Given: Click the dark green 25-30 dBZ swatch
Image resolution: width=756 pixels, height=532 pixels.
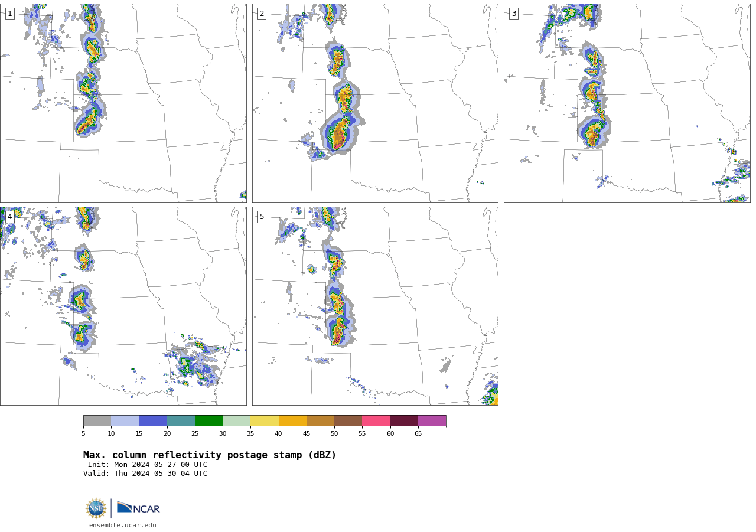Looking at the screenshot, I should click(x=208, y=421).
